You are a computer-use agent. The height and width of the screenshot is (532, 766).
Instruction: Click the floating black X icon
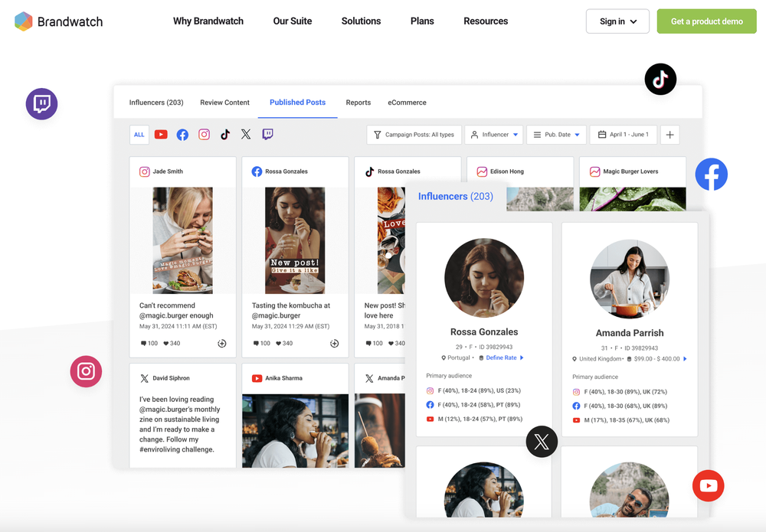(542, 442)
